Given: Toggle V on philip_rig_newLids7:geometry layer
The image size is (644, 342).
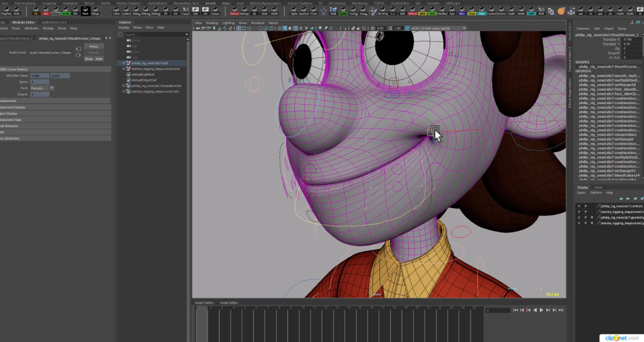Looking at the screenshot, I should pyautogui.click(x=579, y=218).
